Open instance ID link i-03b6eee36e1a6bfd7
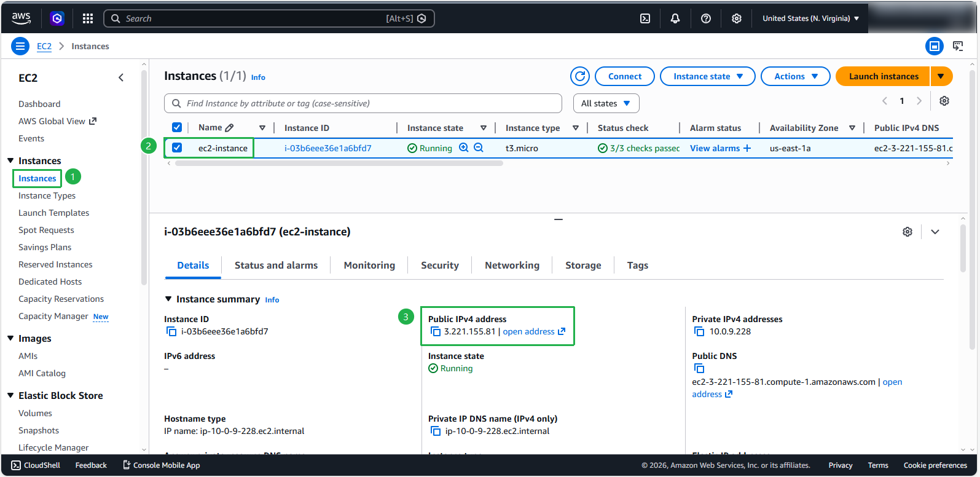980x477 pixels. [x=328, y=148]
